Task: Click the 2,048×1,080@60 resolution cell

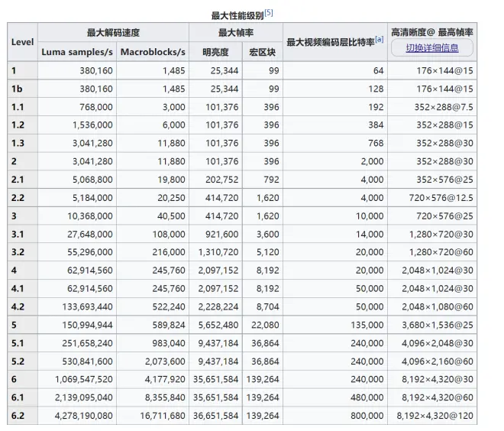Action: coord(432,307)
